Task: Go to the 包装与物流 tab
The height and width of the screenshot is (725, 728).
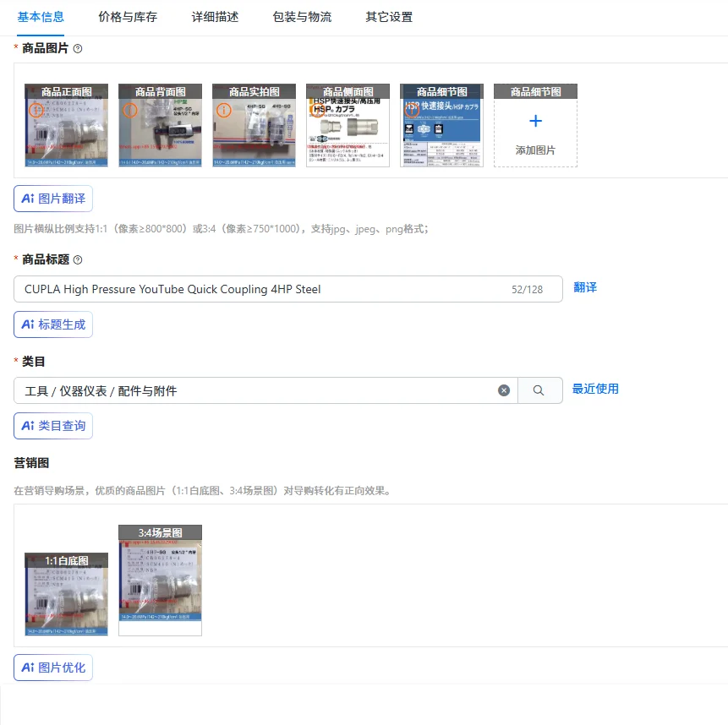Action: [302, 17]
